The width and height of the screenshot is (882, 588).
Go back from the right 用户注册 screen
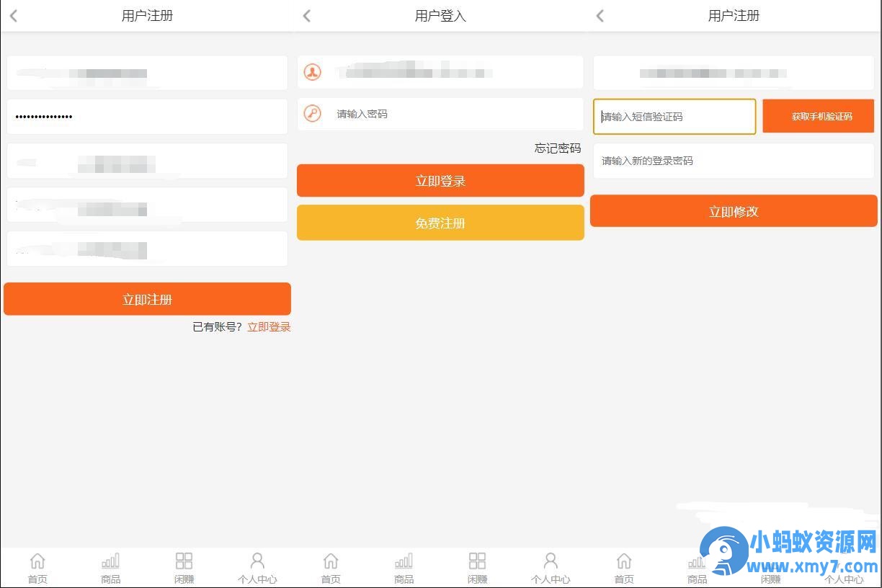(600, 16)
